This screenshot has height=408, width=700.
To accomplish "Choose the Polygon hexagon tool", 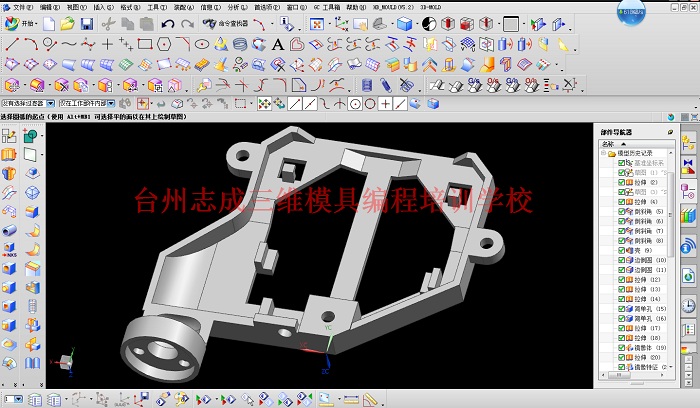I will pos(164,44).
